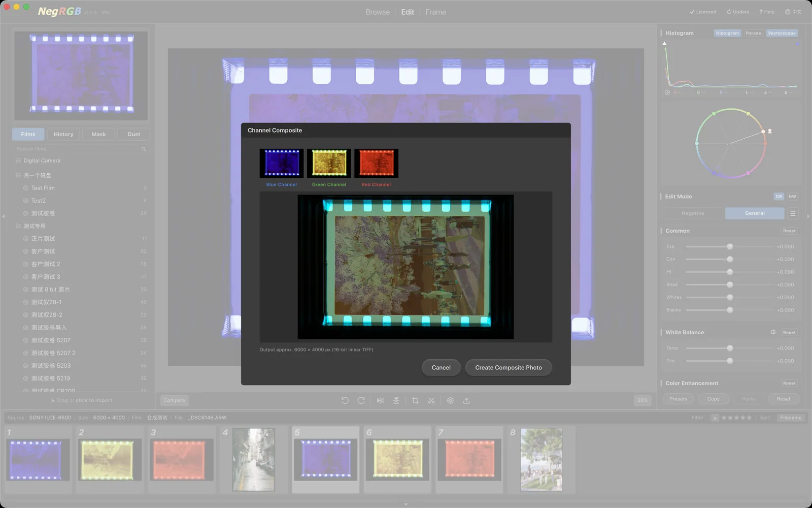
Task: Click the white balance picker crosshair icon
Action: pyautogui.click(x=773, y=332)
